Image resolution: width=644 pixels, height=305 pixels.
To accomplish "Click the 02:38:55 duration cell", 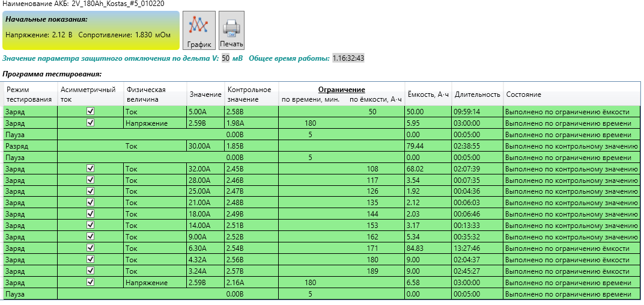I will [x=478, y=146].
